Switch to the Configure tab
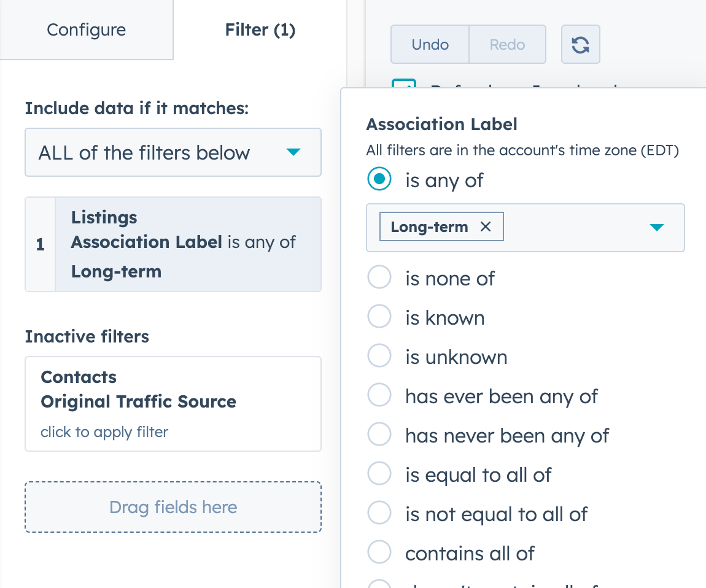Image resolution: width=706 pixels, height=588 pixels. (86, 29)
